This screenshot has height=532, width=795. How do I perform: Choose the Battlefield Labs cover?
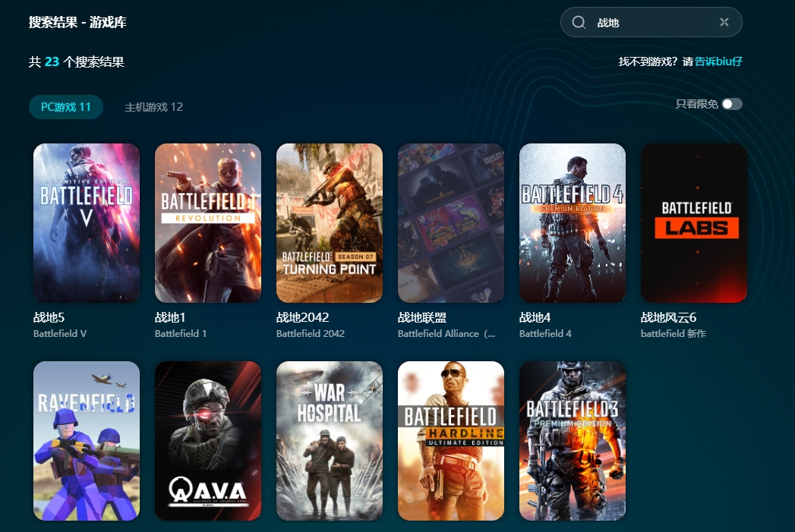click(x=694, y=223)
